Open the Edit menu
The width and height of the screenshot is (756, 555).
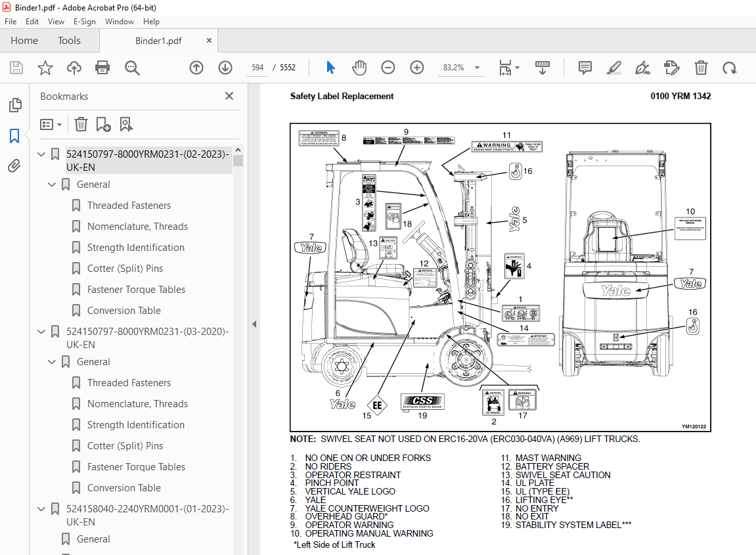[x=32, y=22]
